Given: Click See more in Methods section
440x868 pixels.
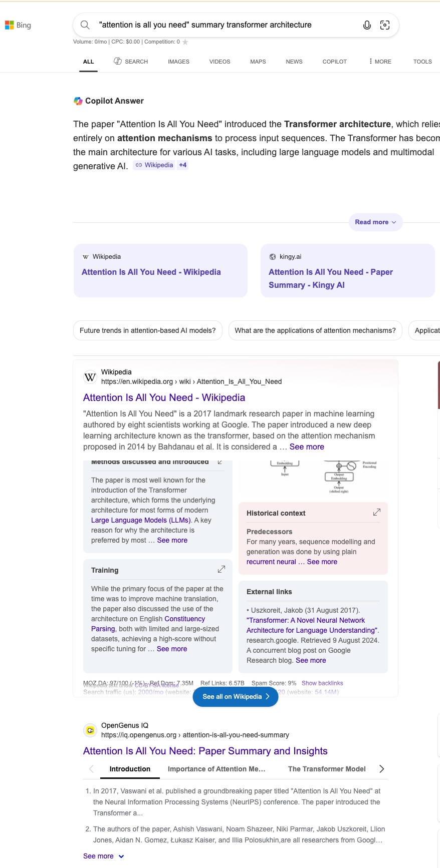Looking at the screenshot, I should (172, 540).
